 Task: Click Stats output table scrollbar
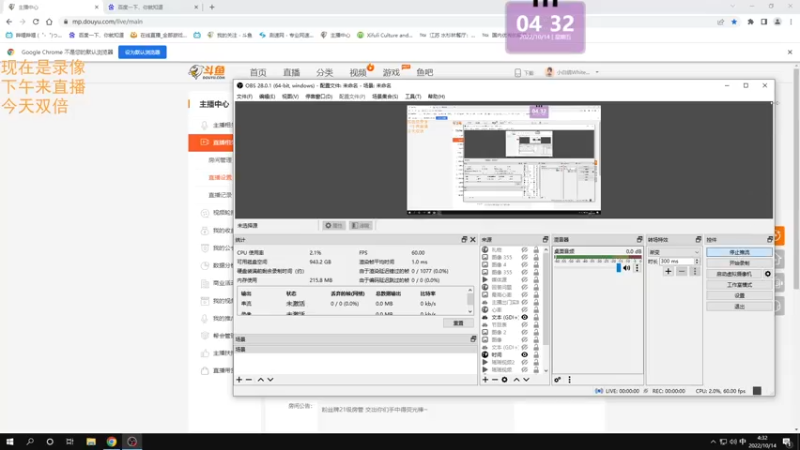[470, 301]
